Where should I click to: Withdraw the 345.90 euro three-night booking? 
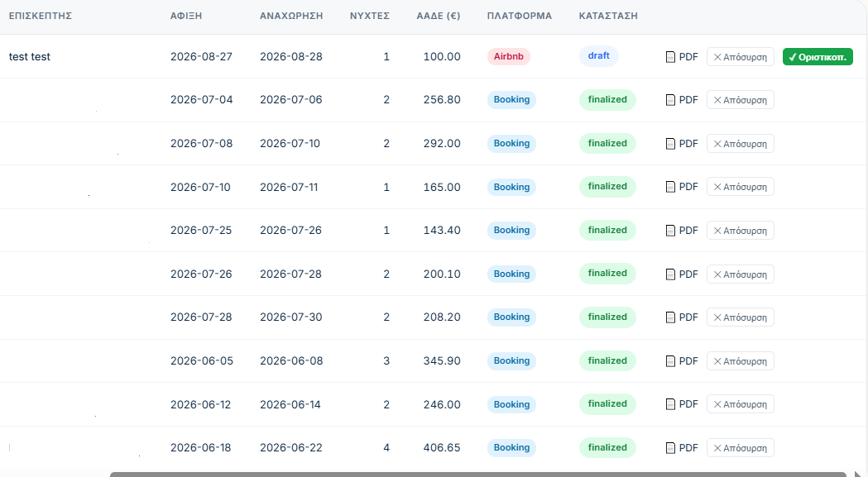point(740,360)
